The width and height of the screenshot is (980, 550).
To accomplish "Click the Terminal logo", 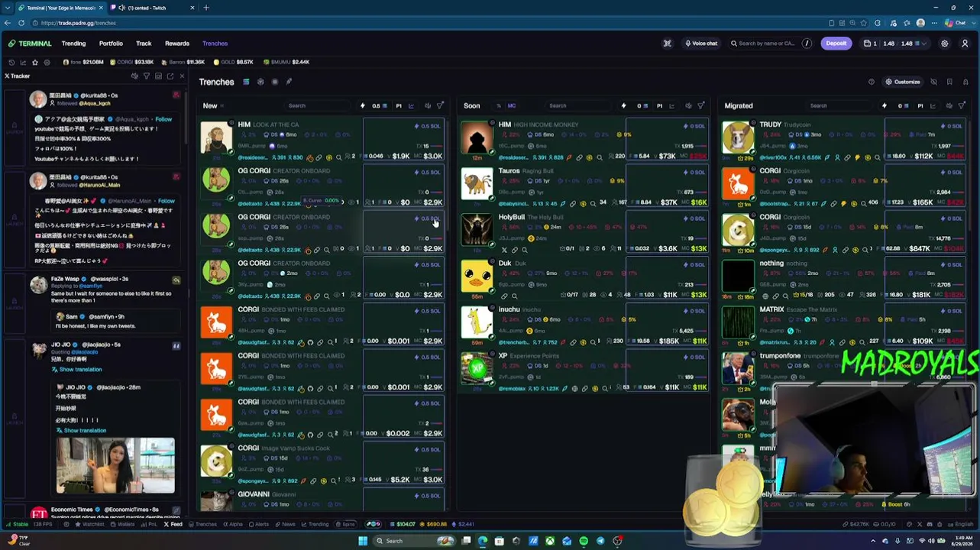I will pos(29,44).
